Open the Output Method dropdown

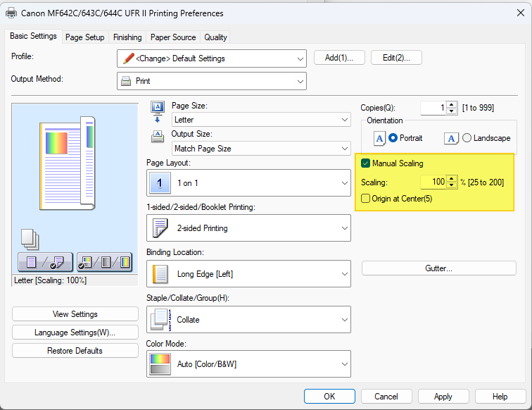tap(212, 81)
